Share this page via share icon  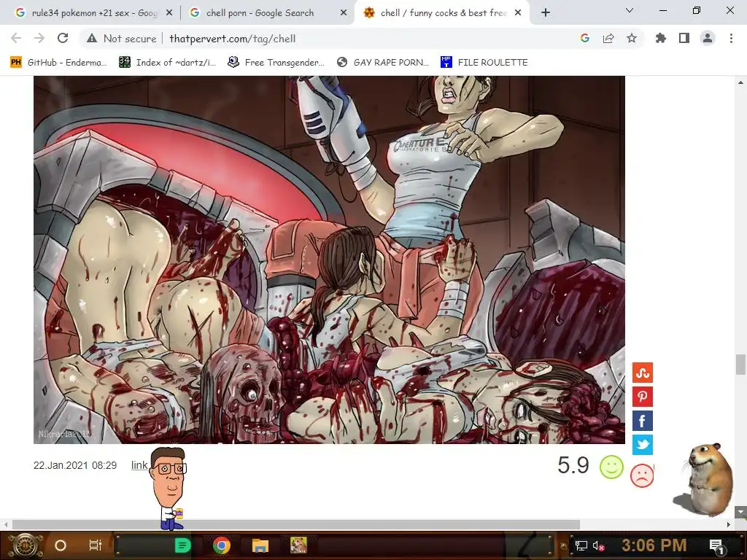click(608, 39)
